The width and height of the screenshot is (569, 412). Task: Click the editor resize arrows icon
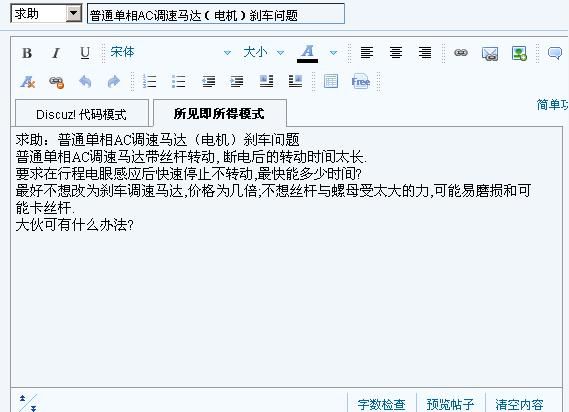click(28, 403)
